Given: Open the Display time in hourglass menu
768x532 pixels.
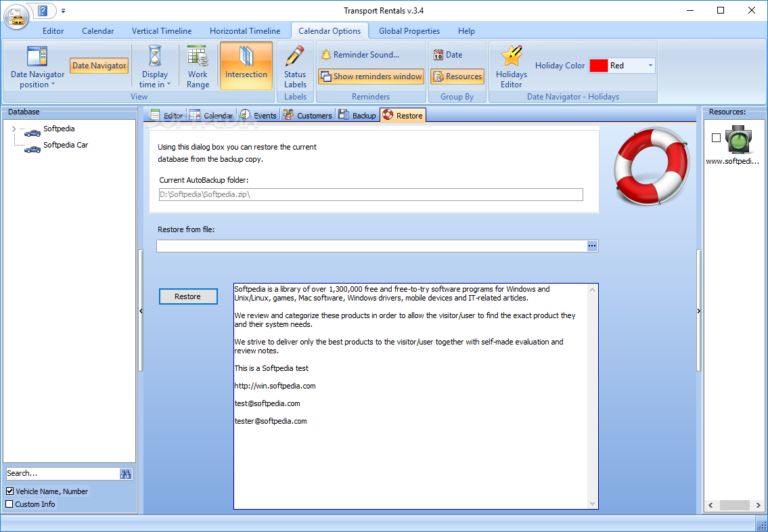Looking at the screenshot, I should click(x=155, y=66).
